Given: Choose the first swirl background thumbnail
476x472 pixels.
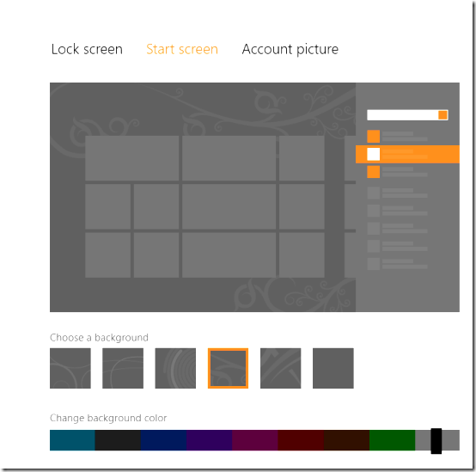Looking at the screenshot, I should [x=70, y=368].
